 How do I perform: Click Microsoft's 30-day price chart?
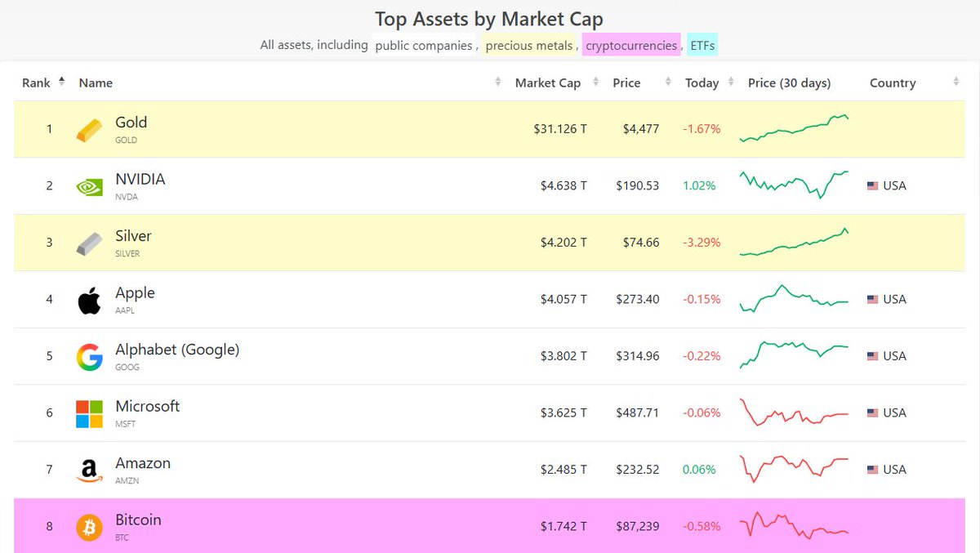795,413
